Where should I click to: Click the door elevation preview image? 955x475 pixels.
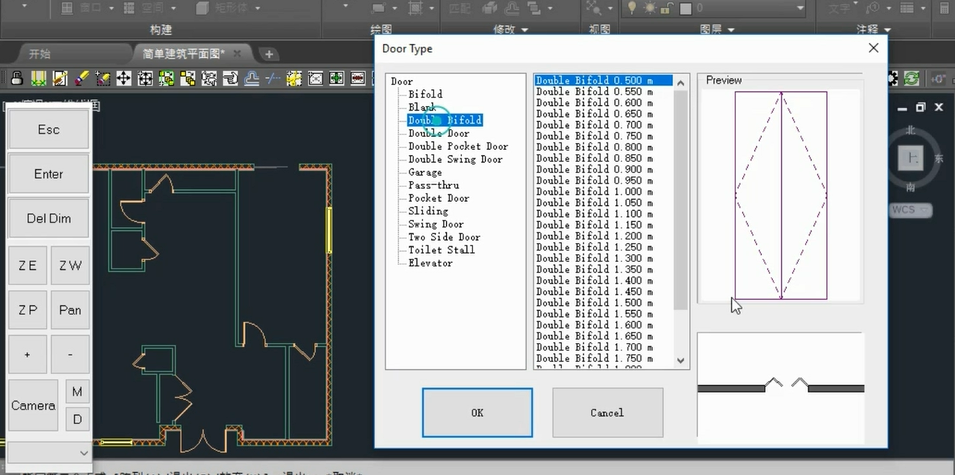(781, 195)
